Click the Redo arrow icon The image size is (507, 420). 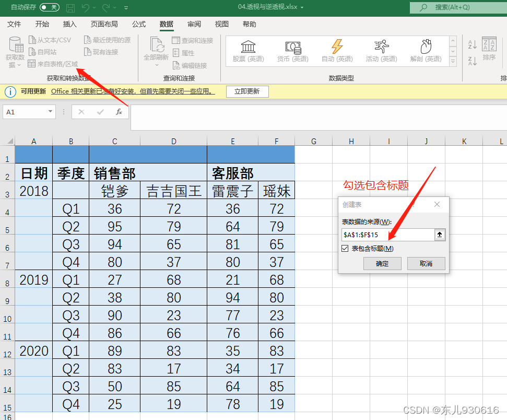[x=105, y=7]
